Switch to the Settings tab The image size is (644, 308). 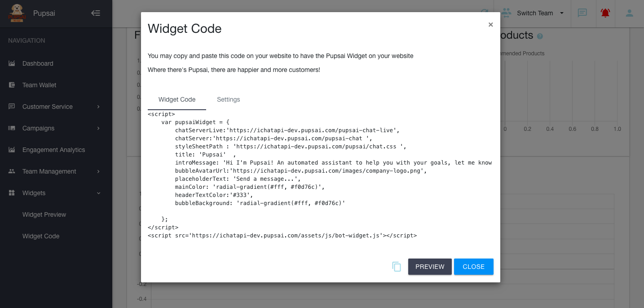228,99
